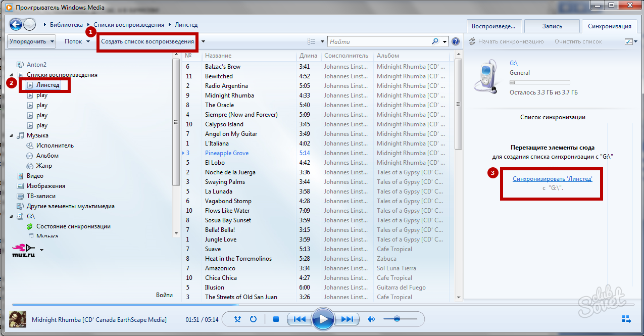Click the Stop playback button
Viewport: 644px width, 336px height.
pyautogui.click(x=276, y=319)
